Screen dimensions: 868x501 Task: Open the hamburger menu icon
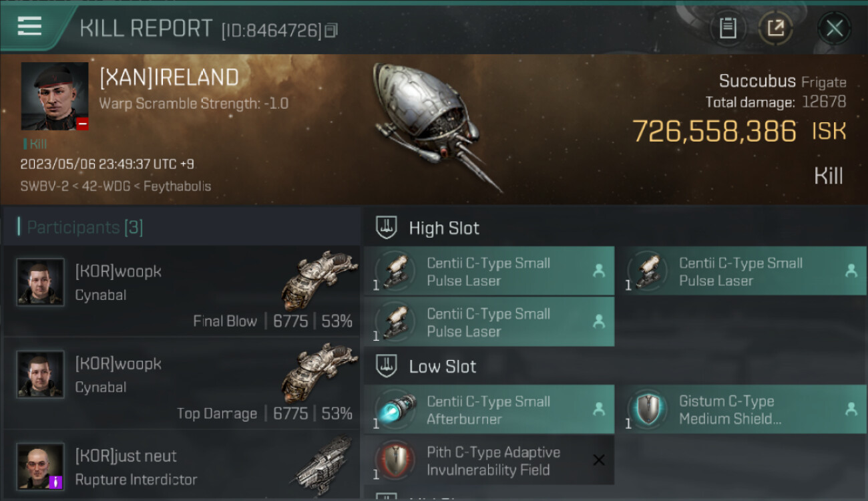coord(29,26)
